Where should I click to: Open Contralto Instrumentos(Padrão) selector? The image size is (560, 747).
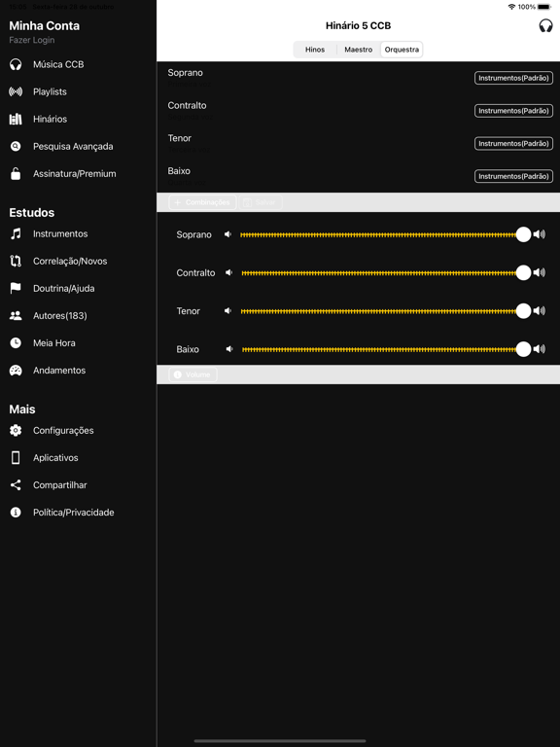coord(513,111)
